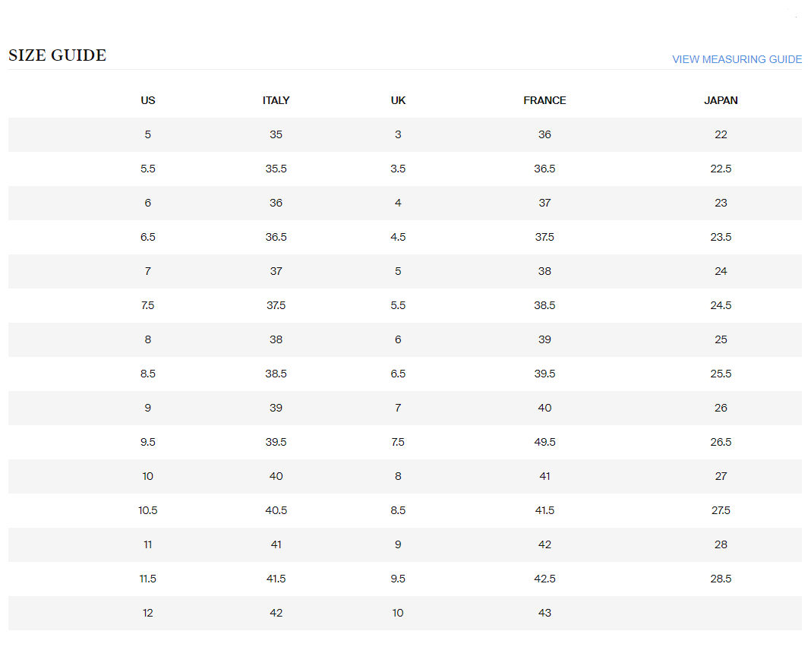
Task: Select Japan size 27 cell
Action: pyautogui.click(x=721, y=476)
